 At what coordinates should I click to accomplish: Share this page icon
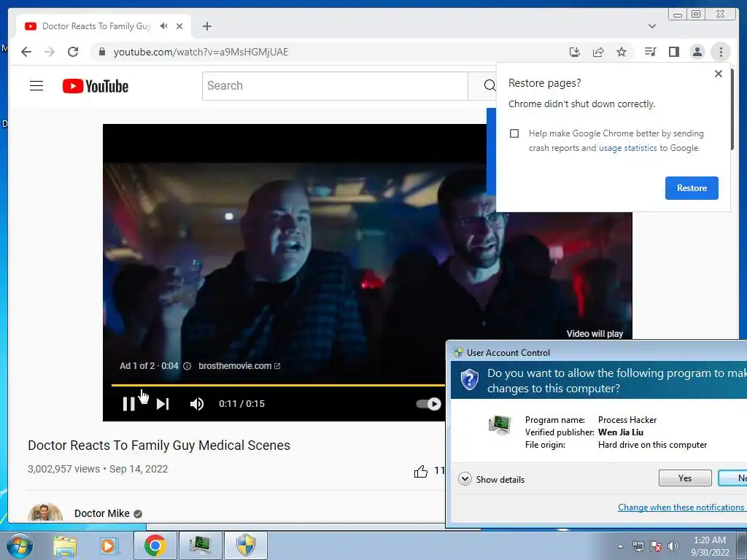(x=598, y=52)
